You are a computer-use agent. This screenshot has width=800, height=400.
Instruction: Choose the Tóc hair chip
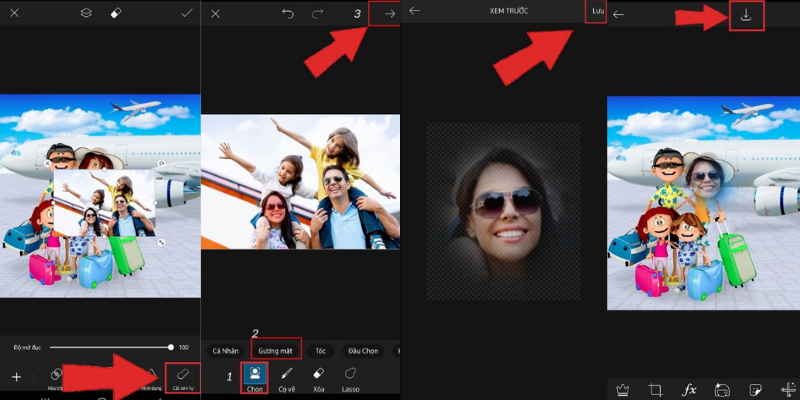[320, 351]
